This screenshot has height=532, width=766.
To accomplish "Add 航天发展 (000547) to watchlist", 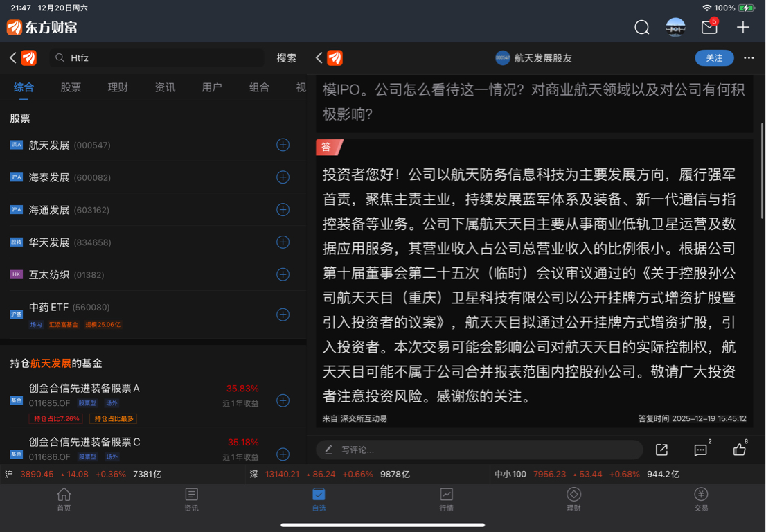I will 283,145.
